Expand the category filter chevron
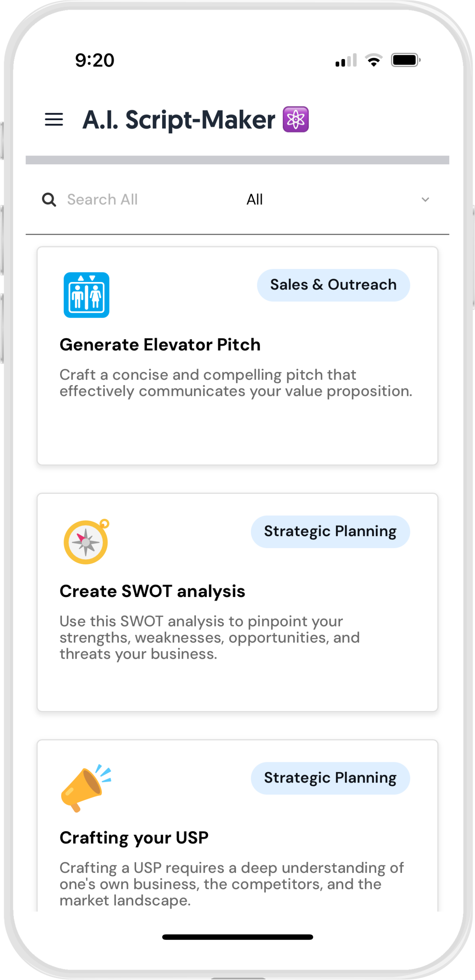Screen dimensions: 475x980 pos(425,199)
